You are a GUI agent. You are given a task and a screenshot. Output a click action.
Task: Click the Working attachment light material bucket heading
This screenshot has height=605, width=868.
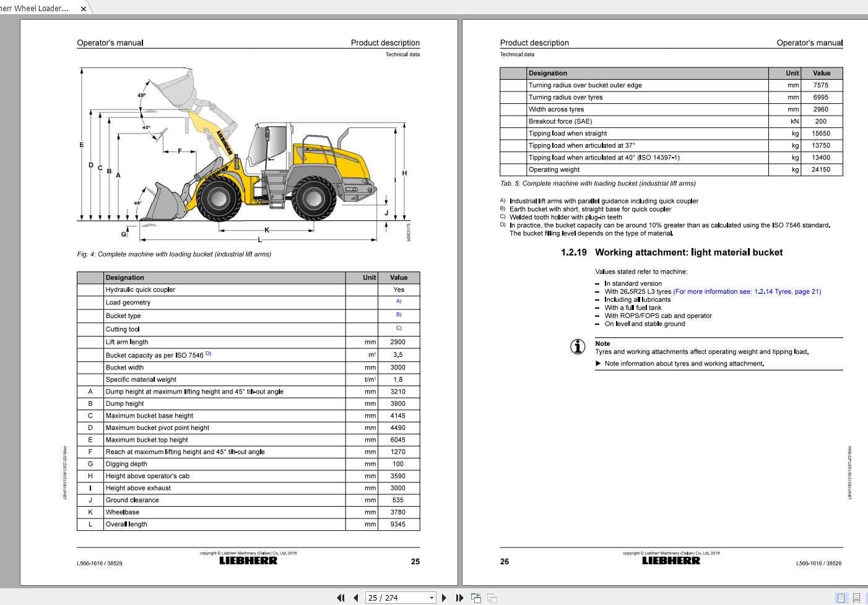click(x=688, y=252)
